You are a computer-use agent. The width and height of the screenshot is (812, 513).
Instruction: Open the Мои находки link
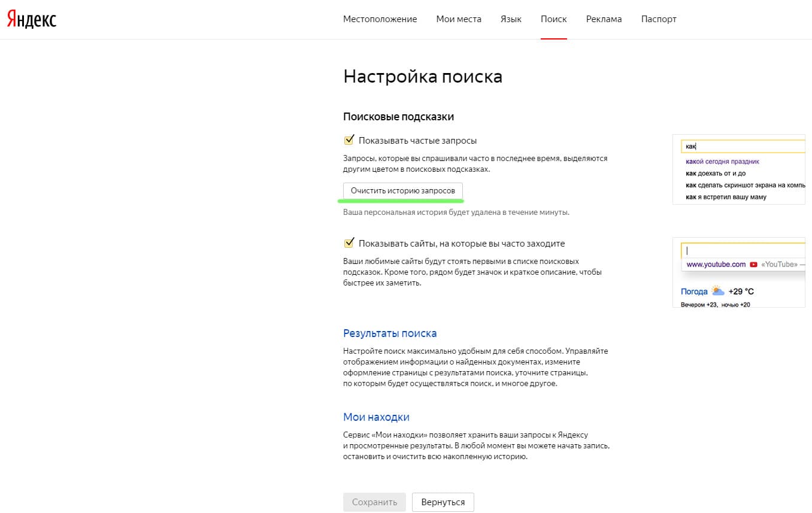pyautogui.click(x=376, y=417)
